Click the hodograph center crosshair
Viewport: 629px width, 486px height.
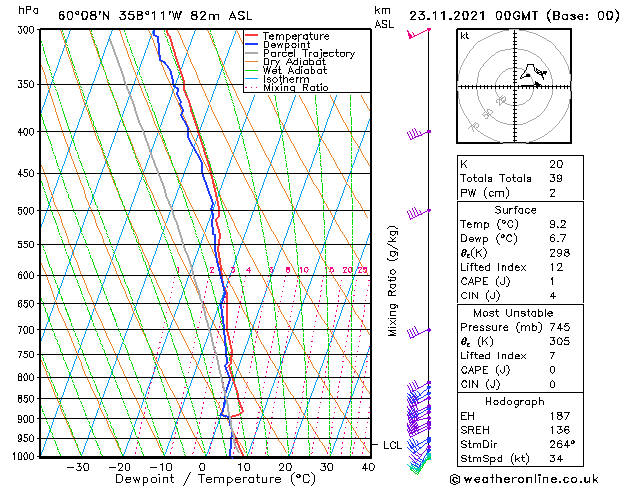[x=515, y=87]
